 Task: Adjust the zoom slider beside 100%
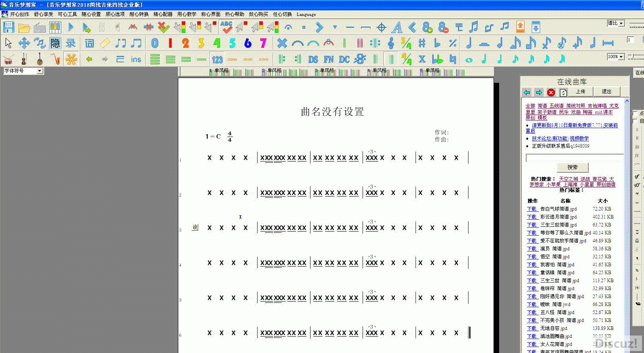point(636,58)
